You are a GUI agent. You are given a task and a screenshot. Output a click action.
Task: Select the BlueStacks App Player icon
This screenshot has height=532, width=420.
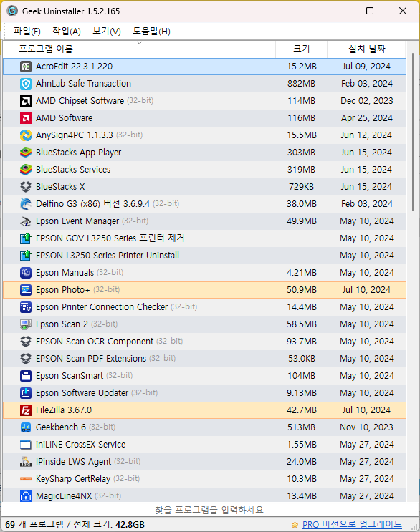pyautogui.click(x=26, y=153)
